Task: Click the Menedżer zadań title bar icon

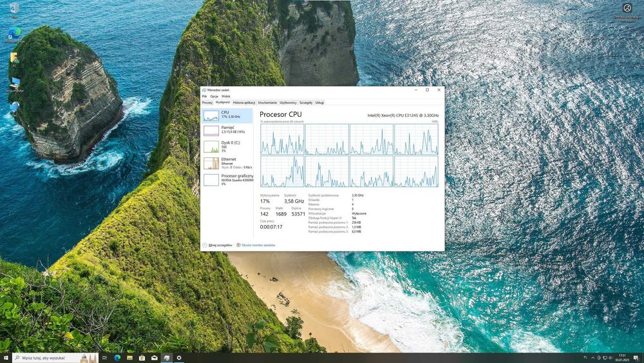Action: [204, 90]
